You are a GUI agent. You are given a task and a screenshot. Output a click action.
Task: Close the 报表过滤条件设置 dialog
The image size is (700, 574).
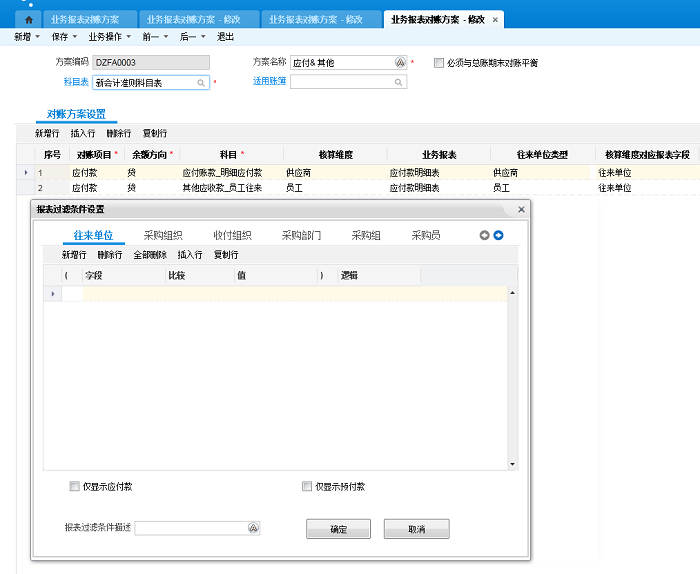pyautogui.click(x=521, y=209)
